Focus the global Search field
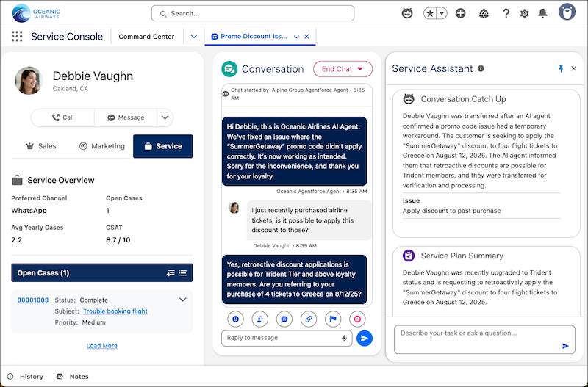Image resolution: width=588 pixels, height=387 pixels. point(253,13)
